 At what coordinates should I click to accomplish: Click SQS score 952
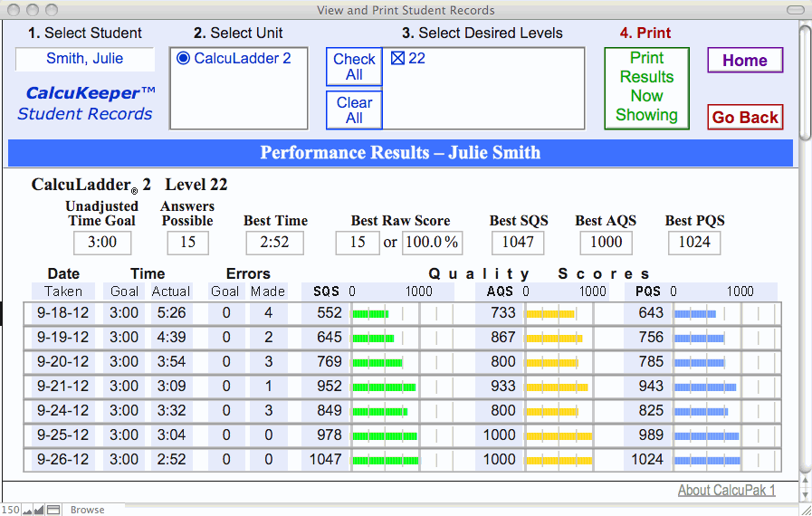[330, 386]
